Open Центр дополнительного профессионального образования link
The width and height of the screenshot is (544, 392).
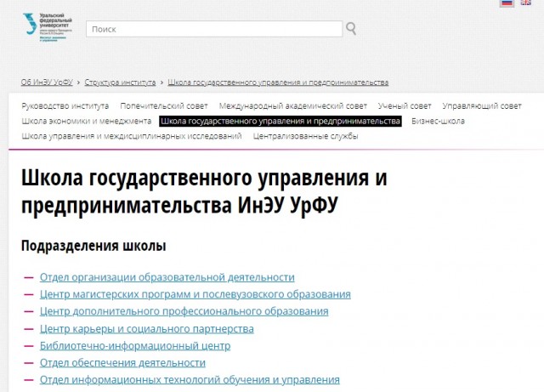[184, 311]
